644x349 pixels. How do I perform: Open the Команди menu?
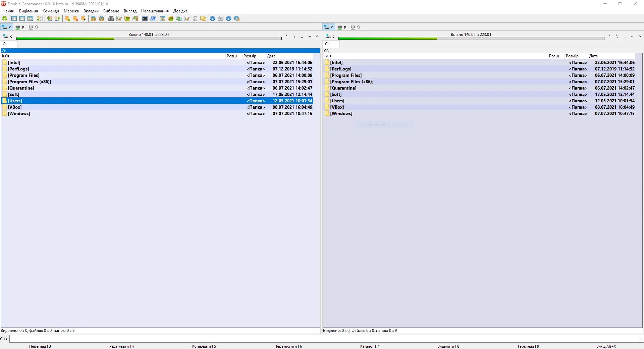click(51, 11)
